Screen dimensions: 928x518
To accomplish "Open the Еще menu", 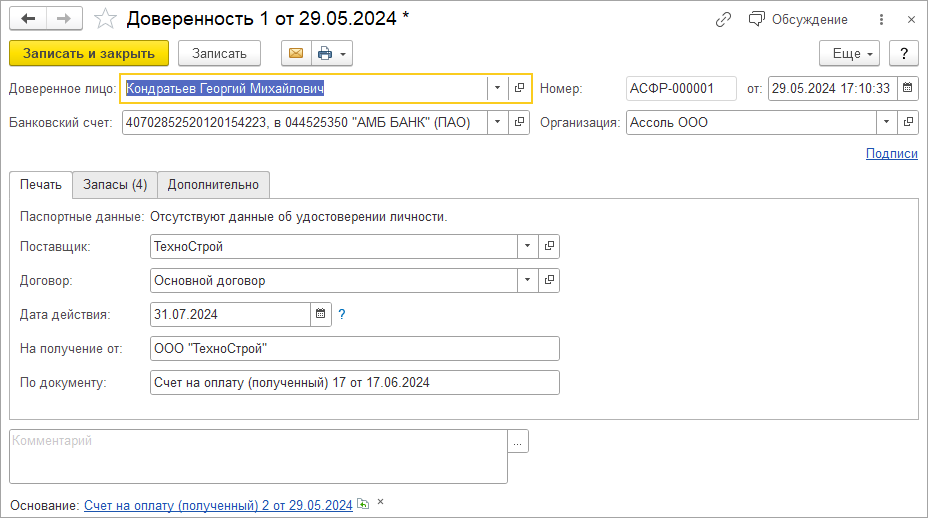I will [849, 53].
